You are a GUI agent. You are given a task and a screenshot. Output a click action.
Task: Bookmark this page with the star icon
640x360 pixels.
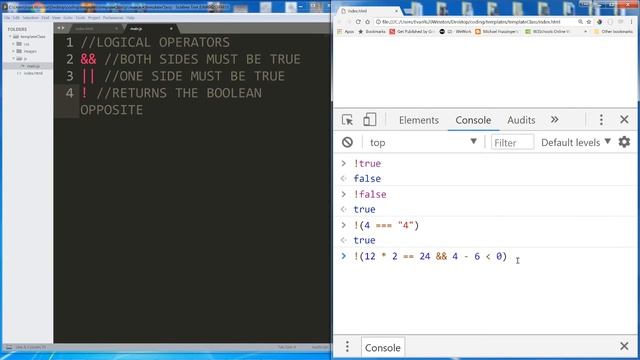pyautogui.click(x=589, y=22)
